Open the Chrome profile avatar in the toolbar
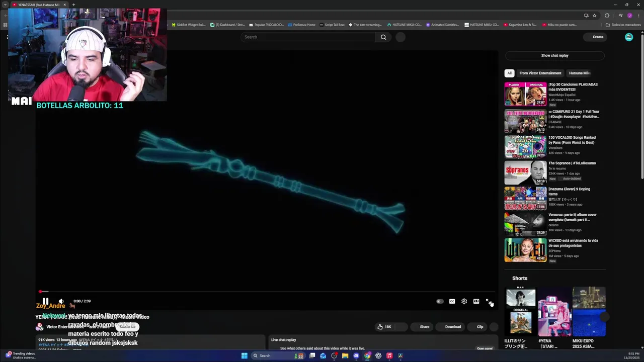The height and width of the screenshot is (362, 644). coord(629,16)
